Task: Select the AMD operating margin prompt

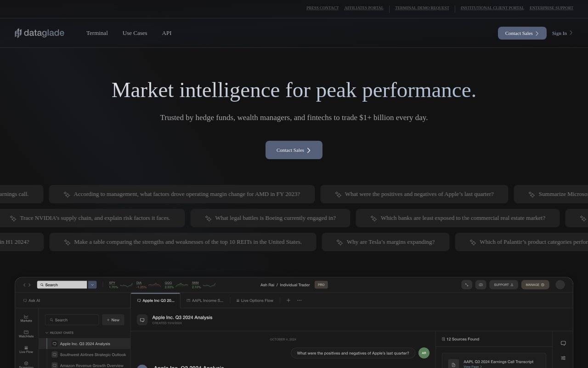Action: (182, 194)
